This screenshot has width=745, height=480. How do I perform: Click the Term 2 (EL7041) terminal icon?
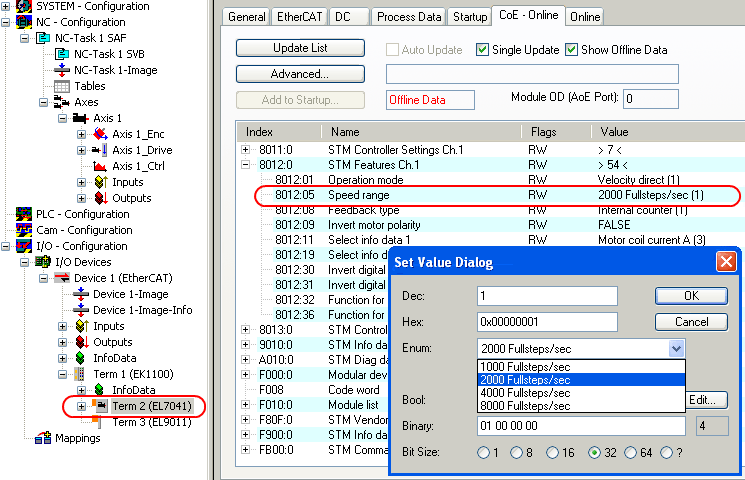click(x=99, y=405)
